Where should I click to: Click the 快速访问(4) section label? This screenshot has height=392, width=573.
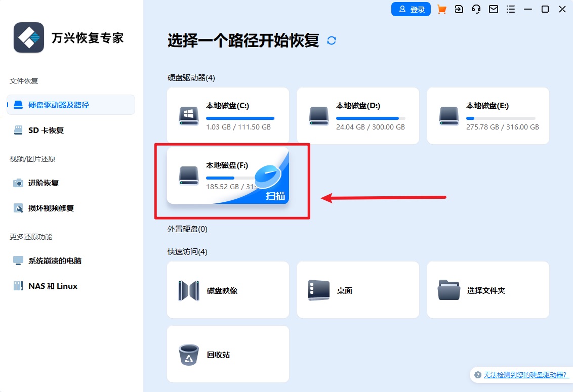coord(187,252)
